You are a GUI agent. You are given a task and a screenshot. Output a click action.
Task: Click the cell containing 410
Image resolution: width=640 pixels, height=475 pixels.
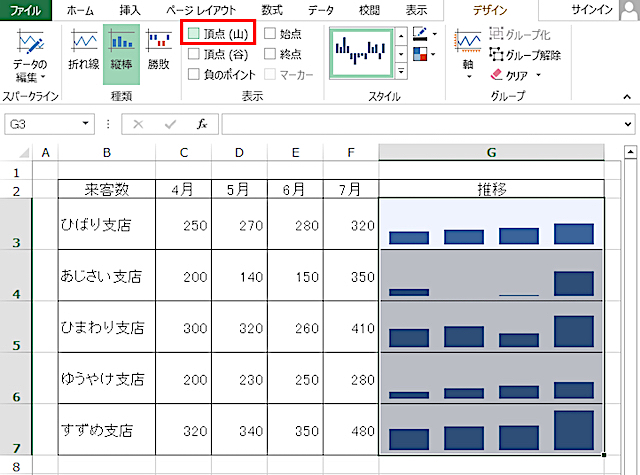(x=351, y=327)
